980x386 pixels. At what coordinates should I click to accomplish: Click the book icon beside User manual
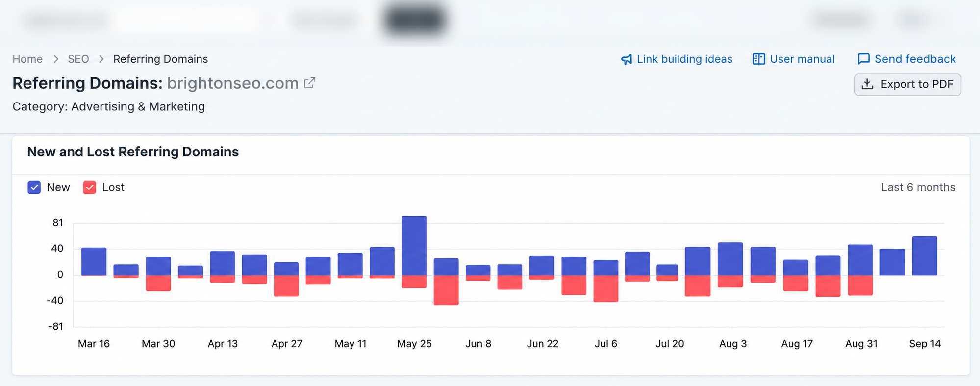758,59
